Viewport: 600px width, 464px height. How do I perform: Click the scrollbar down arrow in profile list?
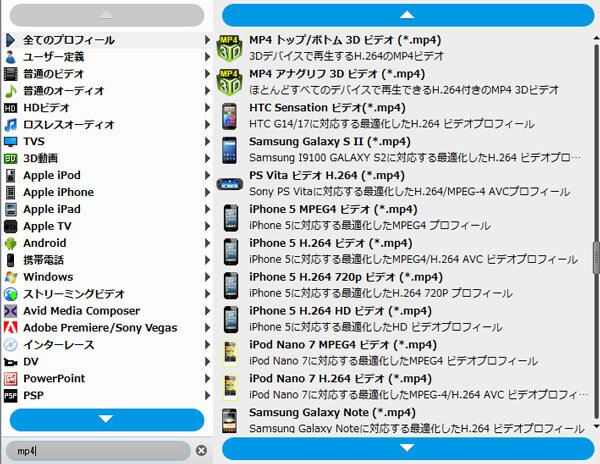click(597, 426)
